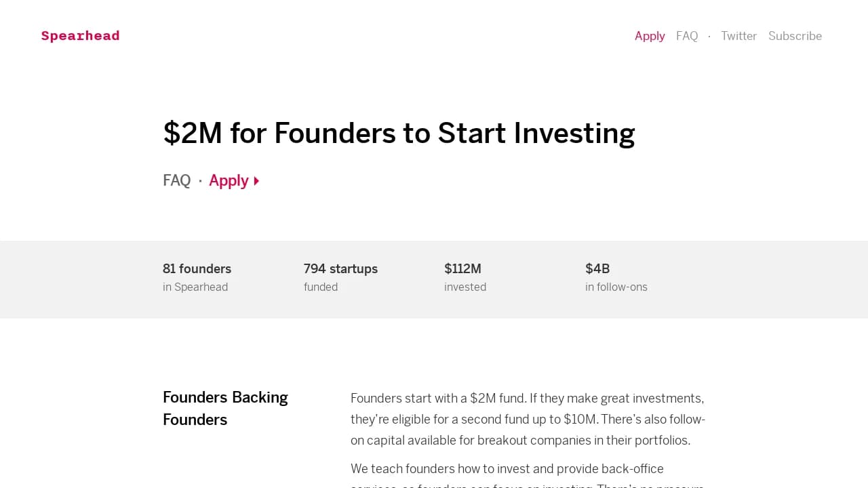This screenshot has height=488, width=868.
Task: Open the Subscribe link in the header
Action: click(x=795, y=36)
